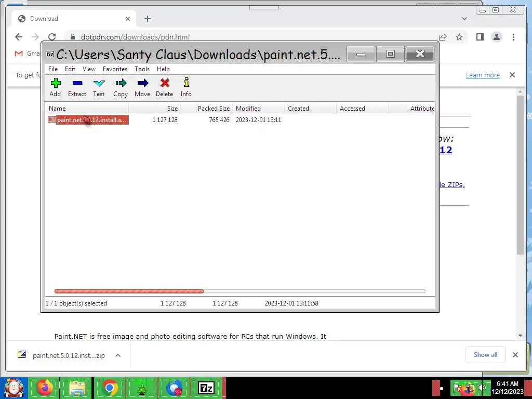
Task: Open the Tools menu
Action: (x=142, y=69)
